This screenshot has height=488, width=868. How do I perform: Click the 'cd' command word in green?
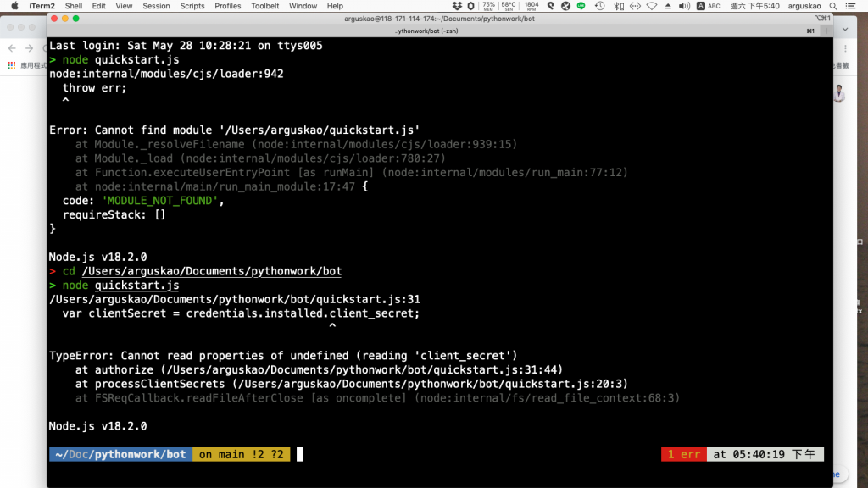(x=69, y=271)
